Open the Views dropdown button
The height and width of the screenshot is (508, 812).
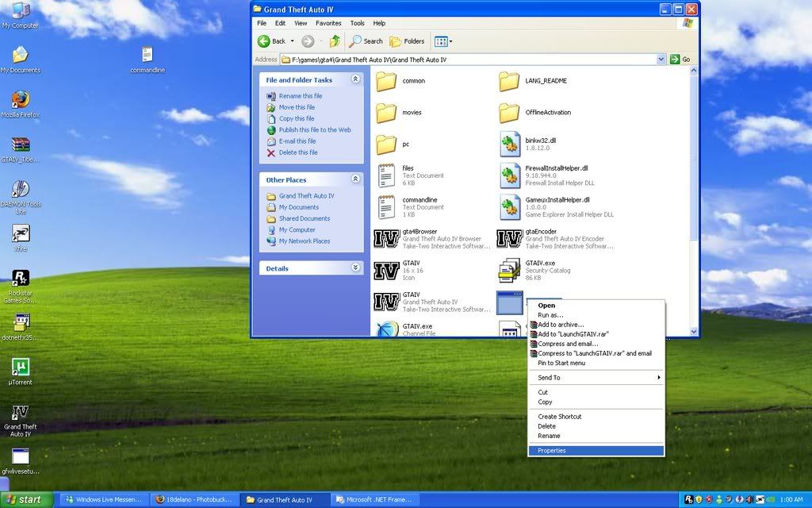tap(443, 41)
